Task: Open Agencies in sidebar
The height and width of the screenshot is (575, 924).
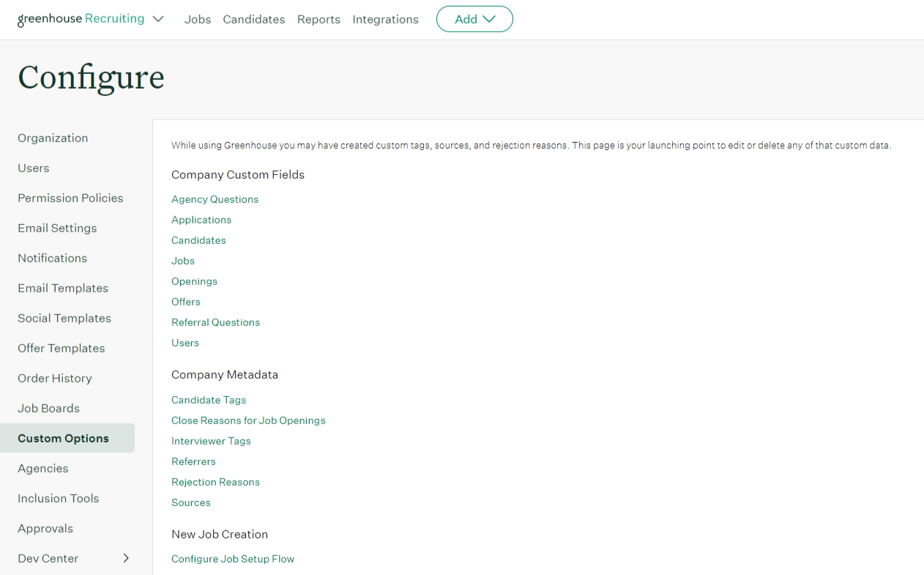Action: pos(43,468)
